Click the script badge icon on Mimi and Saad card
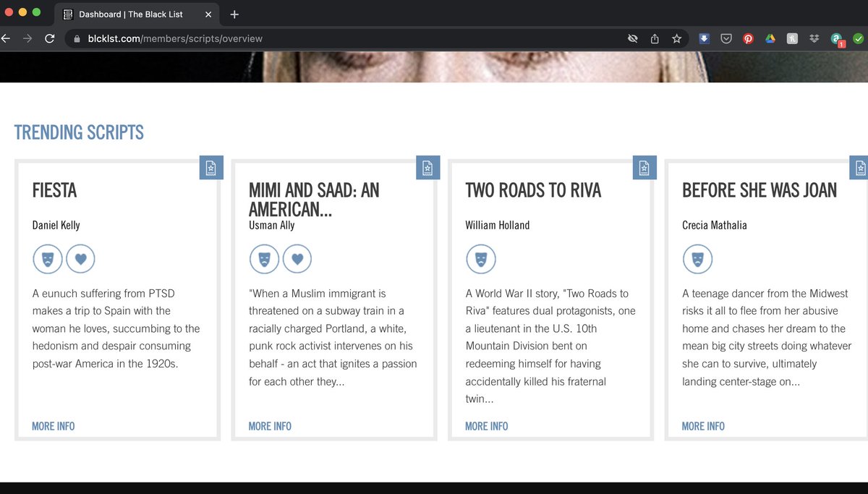This screenshot has width=868, height=494. click(428, 168)
